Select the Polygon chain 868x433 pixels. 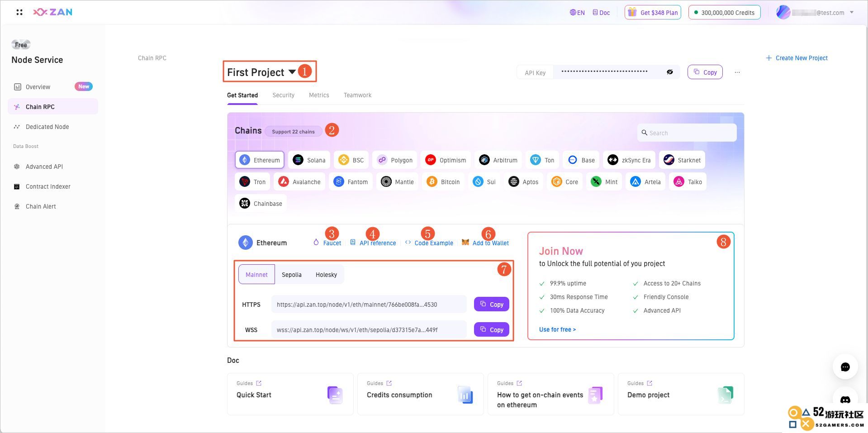point(395,160)
